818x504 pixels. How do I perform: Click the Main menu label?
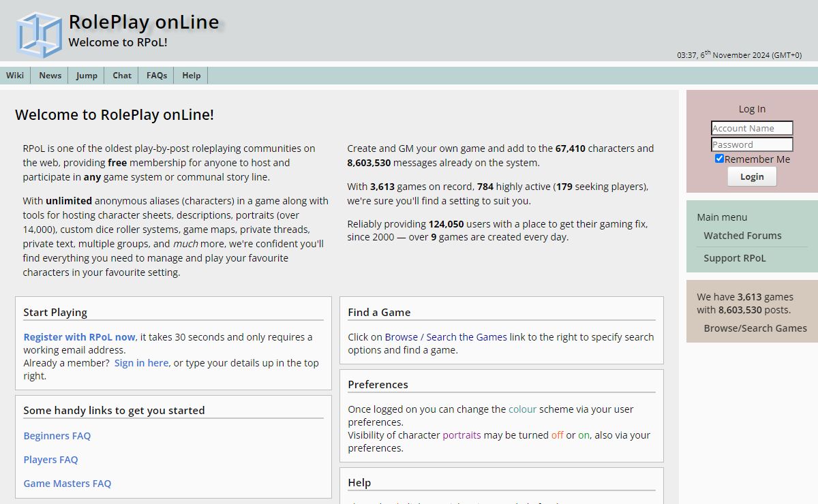click(x=722, y=217)
